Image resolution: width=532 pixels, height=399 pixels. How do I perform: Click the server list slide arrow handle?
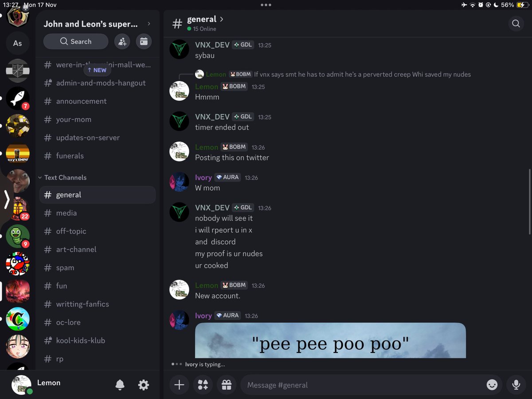click(x=6, y=199)
